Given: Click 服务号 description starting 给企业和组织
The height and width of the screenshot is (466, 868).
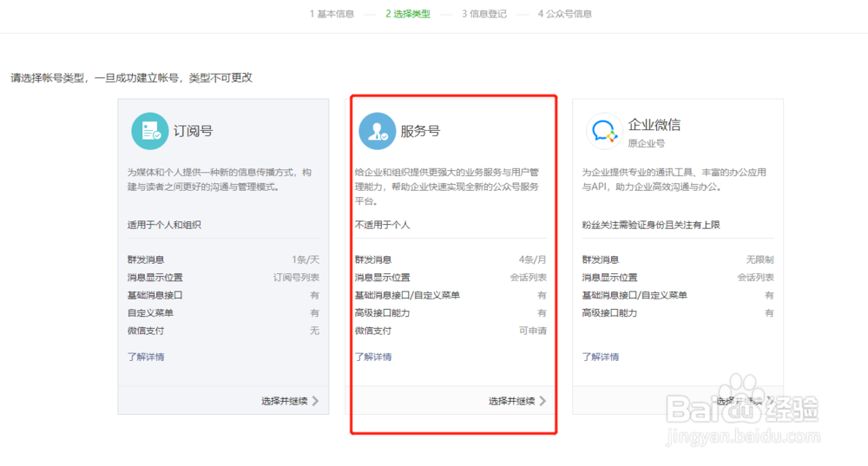Looking at the screenshot, I should 447,187.
